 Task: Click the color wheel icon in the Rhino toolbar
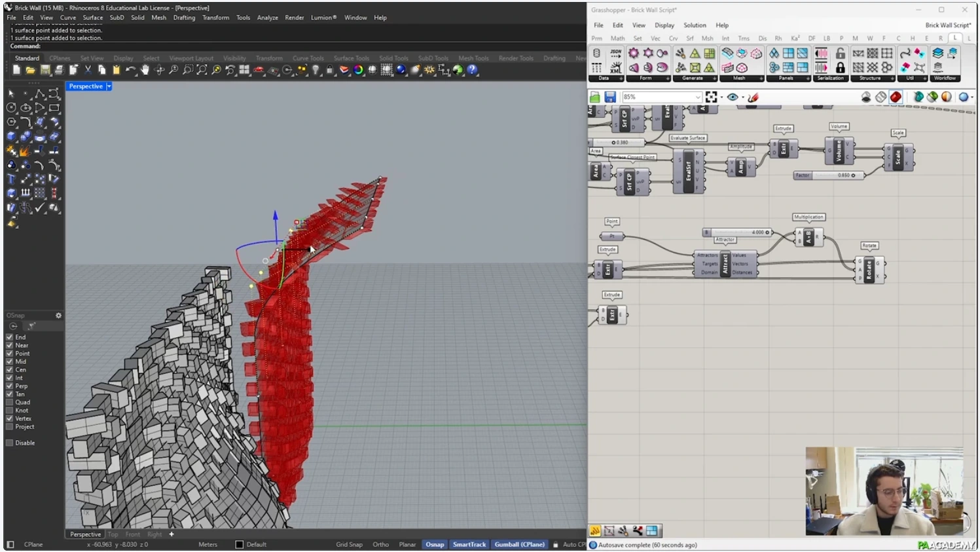pyautogui.click(x=358, y=69)
